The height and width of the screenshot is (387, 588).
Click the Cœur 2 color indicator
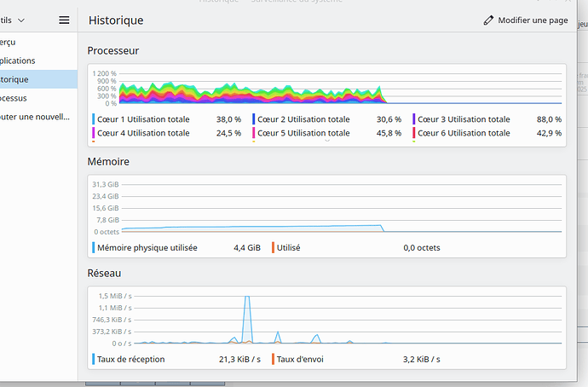[253, 119]
